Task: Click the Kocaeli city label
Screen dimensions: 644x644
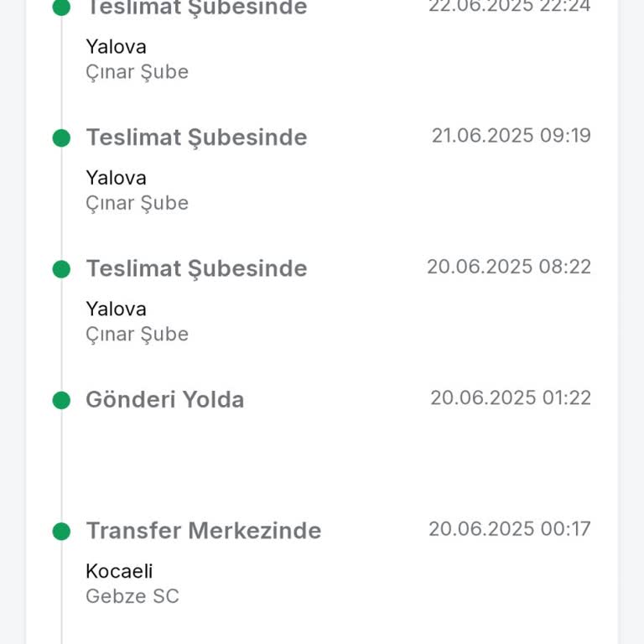Action: point(119,572)
